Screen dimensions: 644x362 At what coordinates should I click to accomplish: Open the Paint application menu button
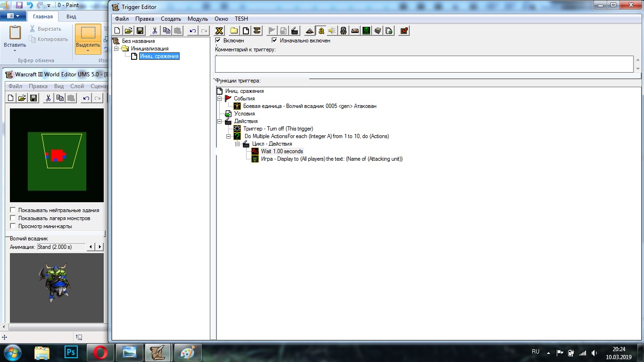13,16
